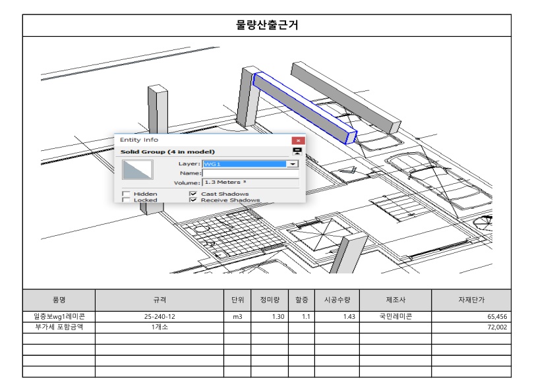This screenshot has height=392, width=555.
Task: Click the 단위 column header
Action: point(237,300)
